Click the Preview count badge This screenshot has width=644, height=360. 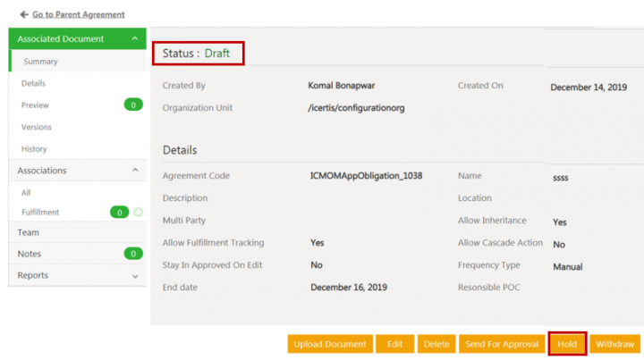[132, 105]
